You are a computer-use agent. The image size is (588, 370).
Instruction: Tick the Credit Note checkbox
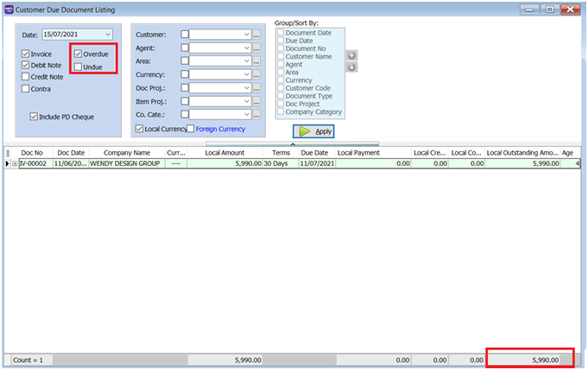point(25,77)
